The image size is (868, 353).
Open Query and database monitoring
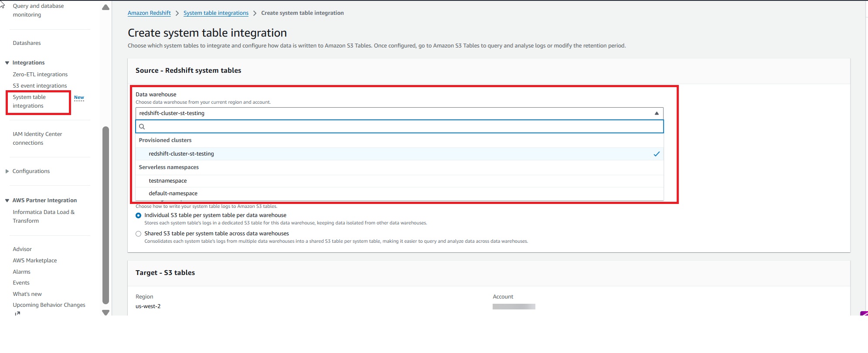(x=38, y=10)
